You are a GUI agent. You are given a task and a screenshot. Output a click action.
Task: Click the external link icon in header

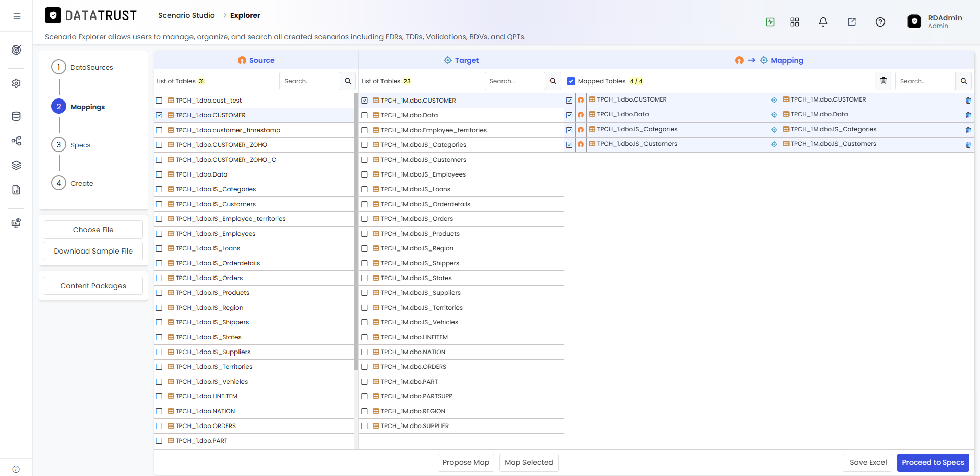pos(852,22)
